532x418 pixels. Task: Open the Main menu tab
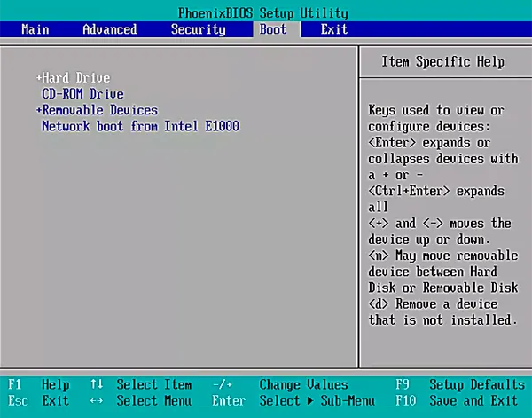coord(35,29)
